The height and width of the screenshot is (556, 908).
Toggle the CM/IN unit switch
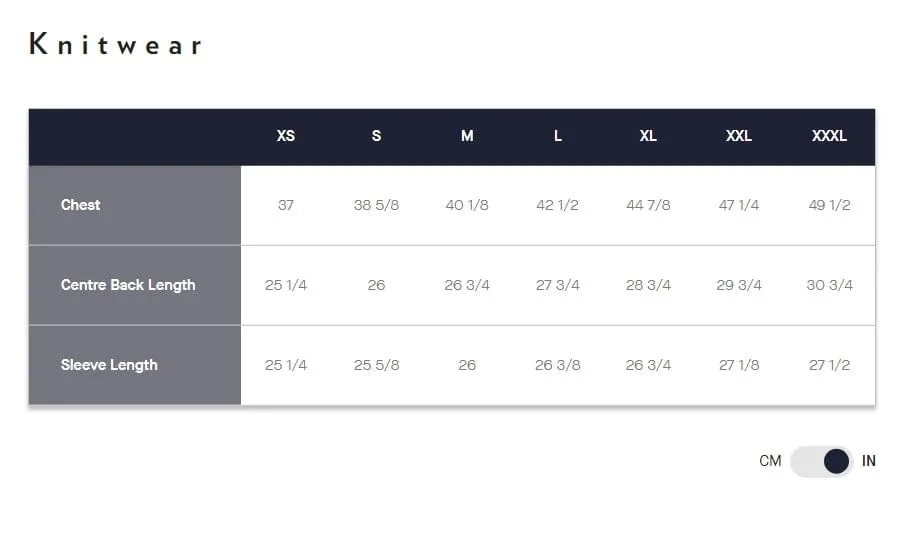click(821, 461)
